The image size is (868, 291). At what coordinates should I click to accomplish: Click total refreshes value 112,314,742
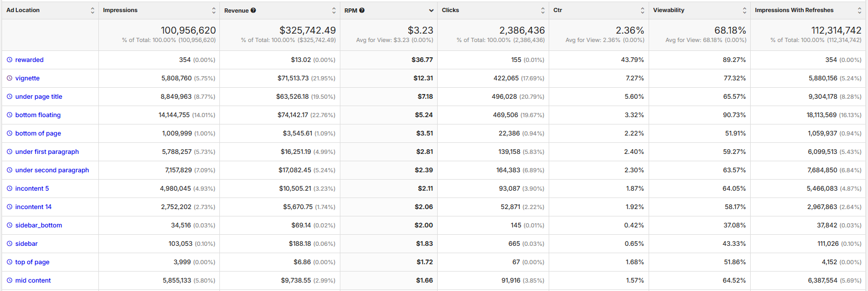pos(836,30)
